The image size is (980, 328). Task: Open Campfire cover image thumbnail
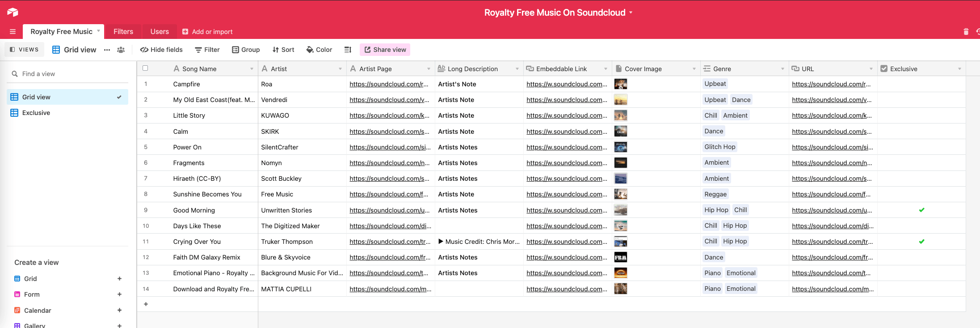coord(621,84)
